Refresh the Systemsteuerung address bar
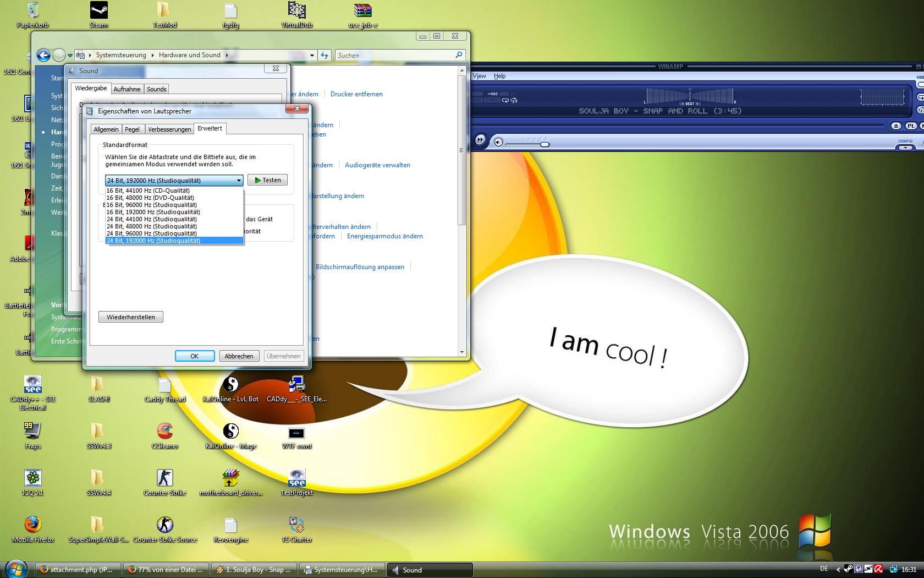The width and height of the screenshot is (924, 578). (324, 55)
